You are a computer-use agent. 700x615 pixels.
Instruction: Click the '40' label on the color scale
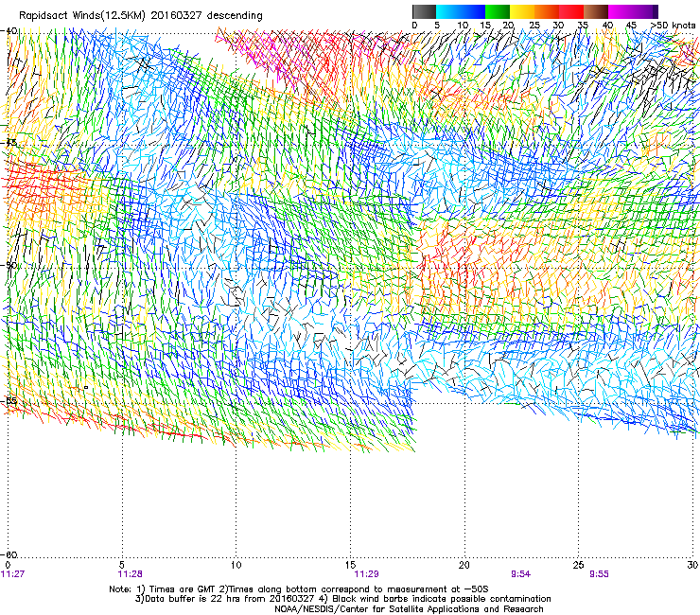(x=607, y=25)
